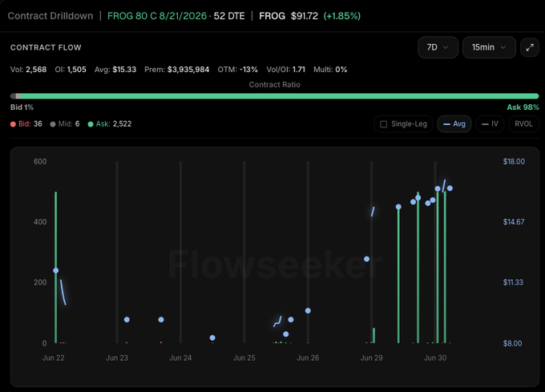Click the $8.00 price axis label
545x392 pixels.
pos(512,343)
